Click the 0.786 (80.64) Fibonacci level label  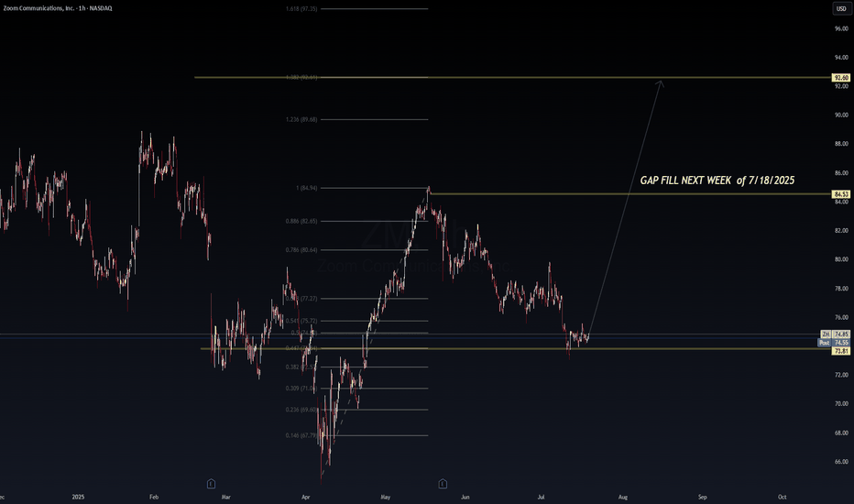point(301,250)
